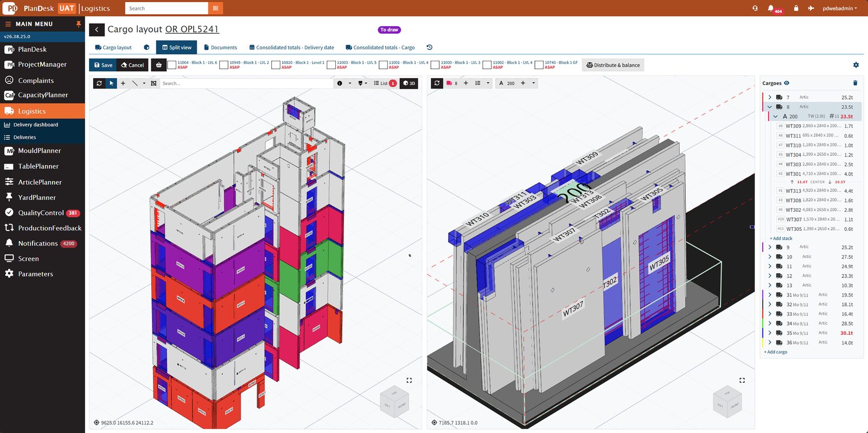
Task: Expand right cargo viewer to fullscreen
Action: click(x=742, y=380)
